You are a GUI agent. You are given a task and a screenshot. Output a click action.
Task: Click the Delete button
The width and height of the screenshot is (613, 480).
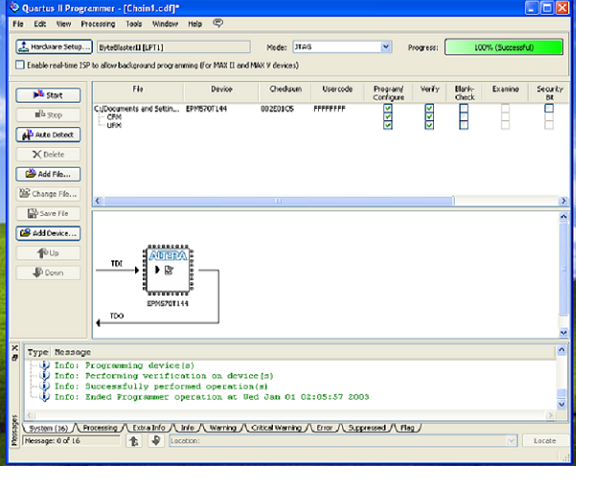(48, 154)
